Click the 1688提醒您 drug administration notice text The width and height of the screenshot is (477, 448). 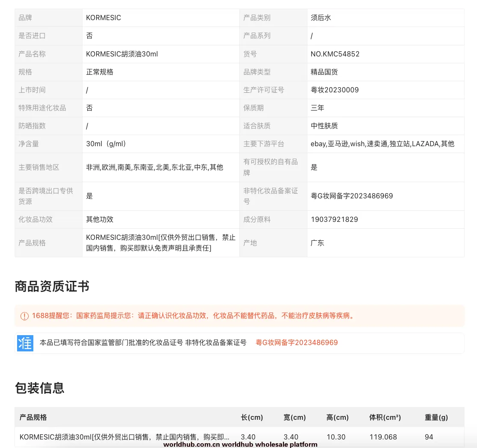[194, 316]
